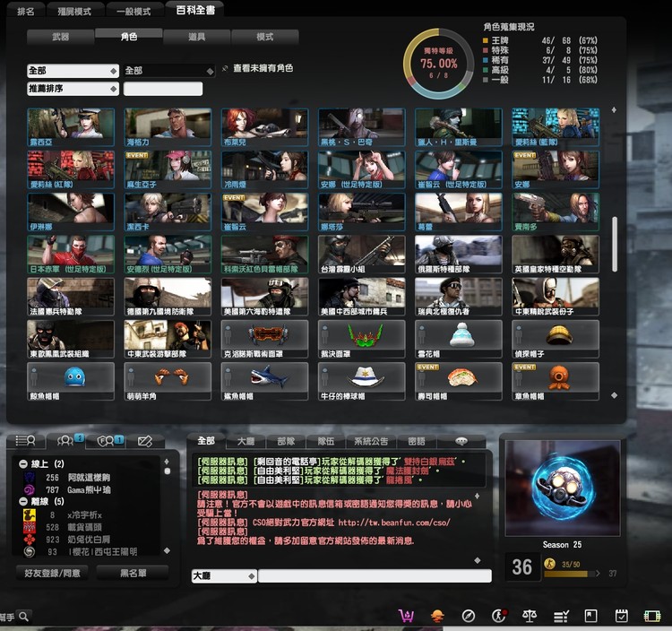Open the 推薦排序 sort dropdown
Screen dimensions: 672x631
click(73, 89)
